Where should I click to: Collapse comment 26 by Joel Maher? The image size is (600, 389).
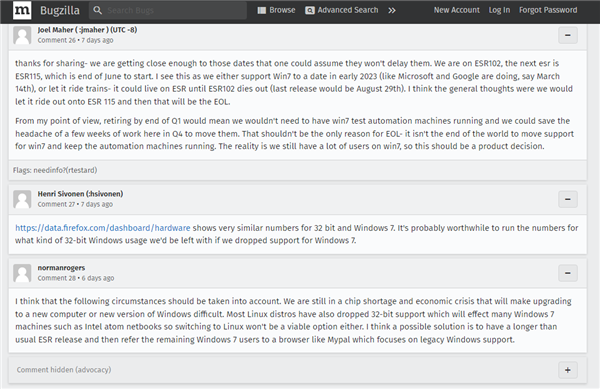(x=568, y=35)
